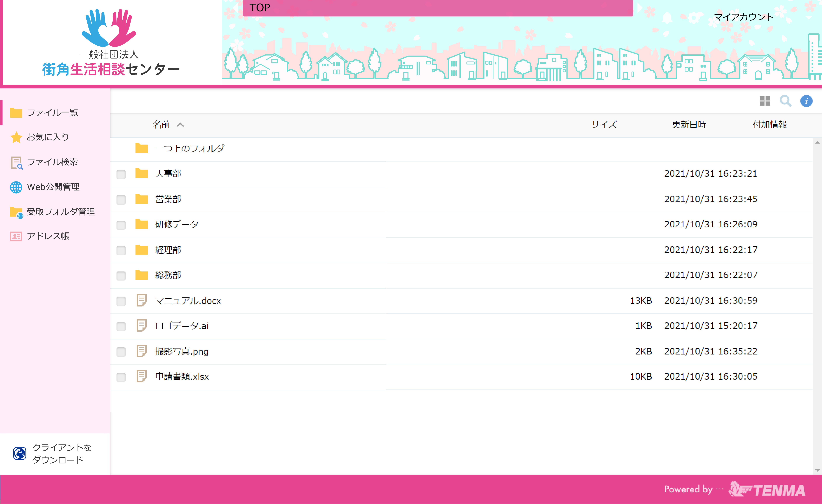Click the Web公開管理 globe icon
This screenshot has height=504, width=822.
(16, 187)
